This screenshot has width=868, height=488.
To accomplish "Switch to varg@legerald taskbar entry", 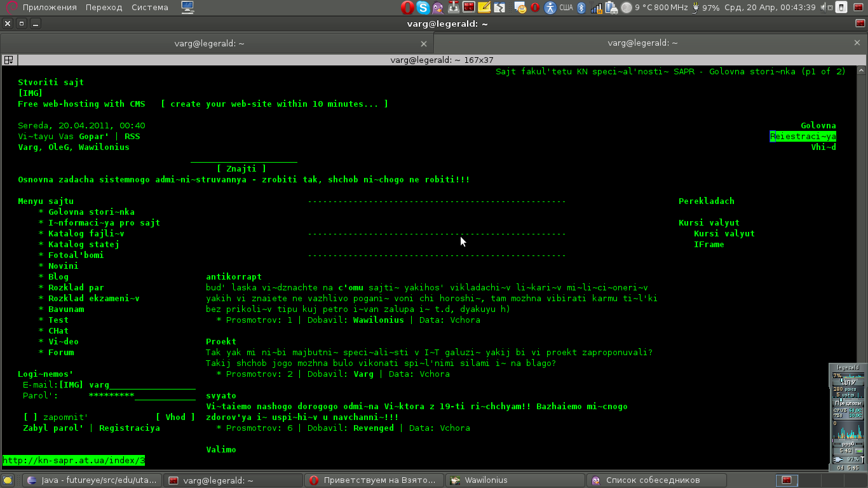I will click(x=234, y=480).
